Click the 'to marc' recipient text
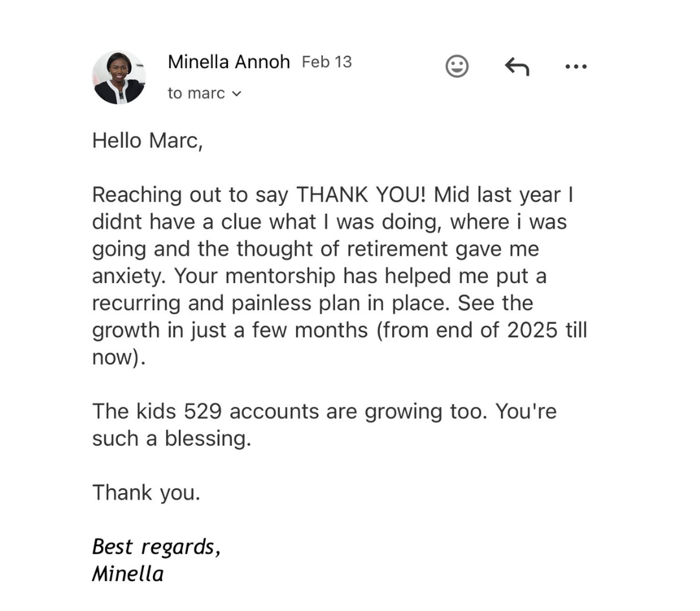 point(196,93)
